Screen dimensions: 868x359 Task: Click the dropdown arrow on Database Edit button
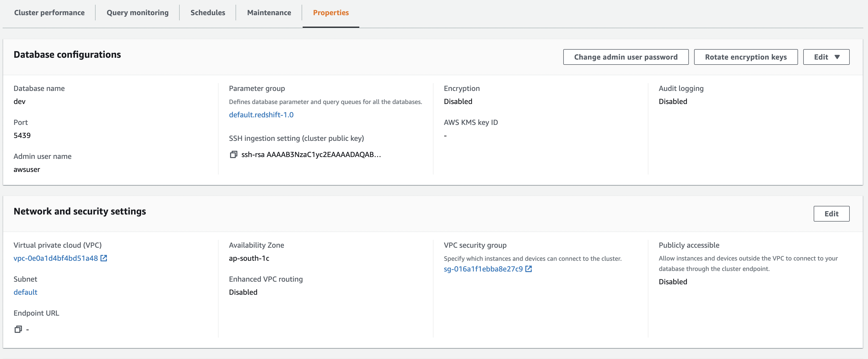837,57
